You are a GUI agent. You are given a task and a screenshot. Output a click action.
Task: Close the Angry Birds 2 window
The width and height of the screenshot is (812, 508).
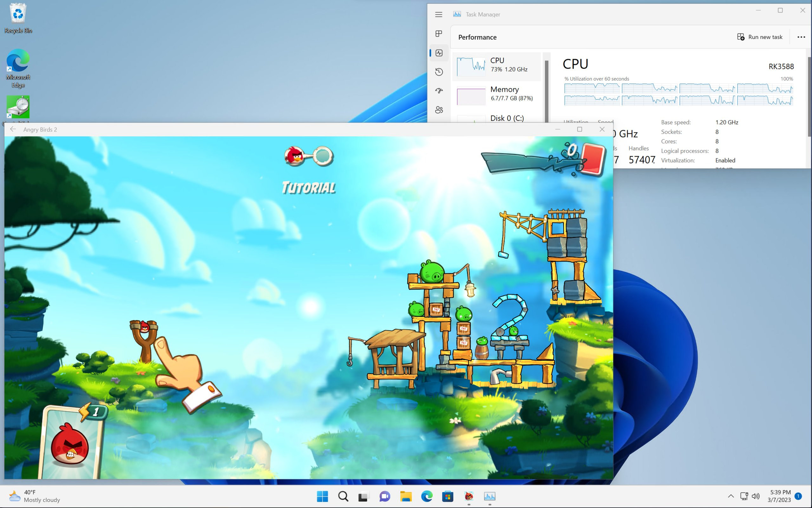pyautogui.click(x=602, y=129)
